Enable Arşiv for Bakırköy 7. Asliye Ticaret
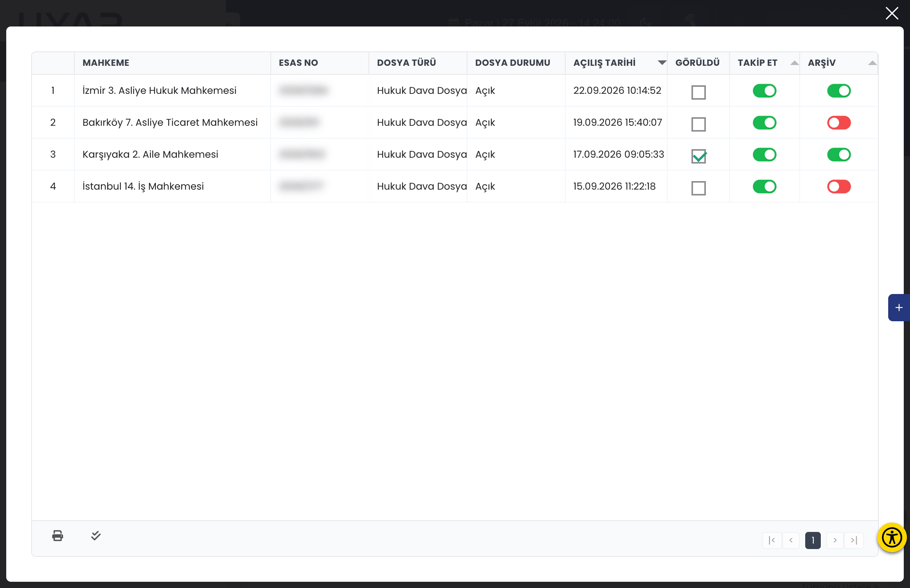This screenshot has width=910, height=588. [839, 123]
